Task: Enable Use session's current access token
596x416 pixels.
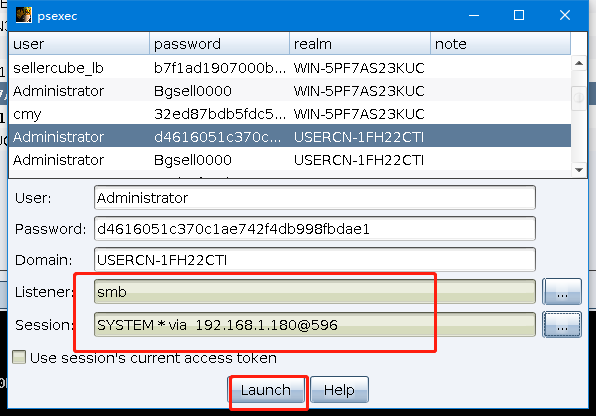Action: [x=19, y=357]
